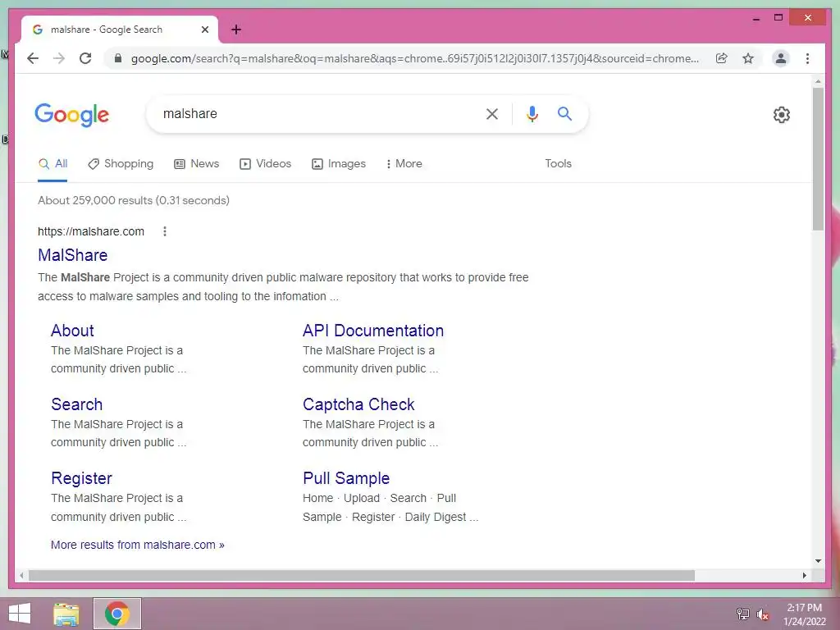
Task: Reload the current page
Action: [x=85, y=58]
